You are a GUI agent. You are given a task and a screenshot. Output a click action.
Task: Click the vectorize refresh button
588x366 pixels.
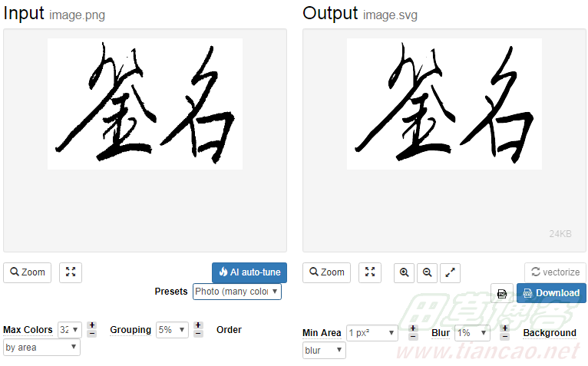click(555, 272)
